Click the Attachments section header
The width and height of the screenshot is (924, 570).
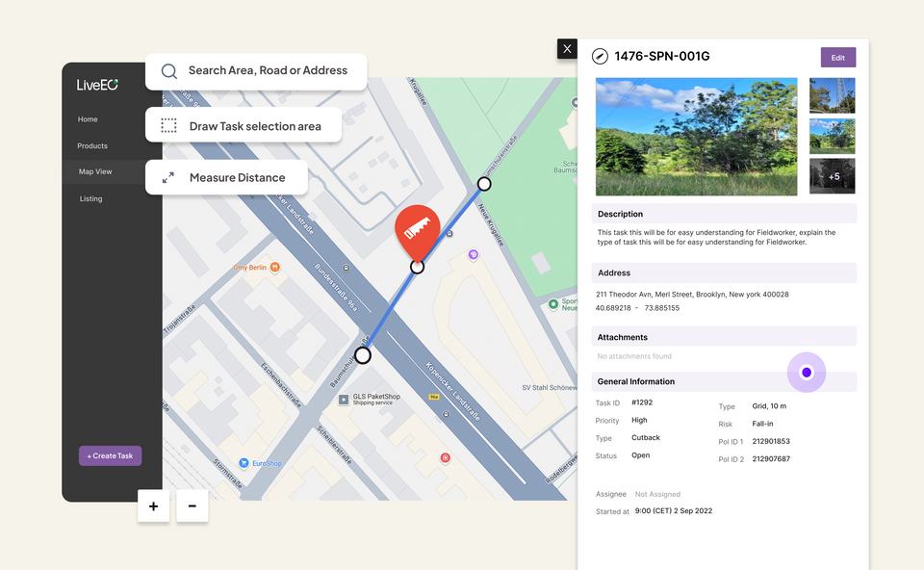pyautogui.click(x=724, y=337)
